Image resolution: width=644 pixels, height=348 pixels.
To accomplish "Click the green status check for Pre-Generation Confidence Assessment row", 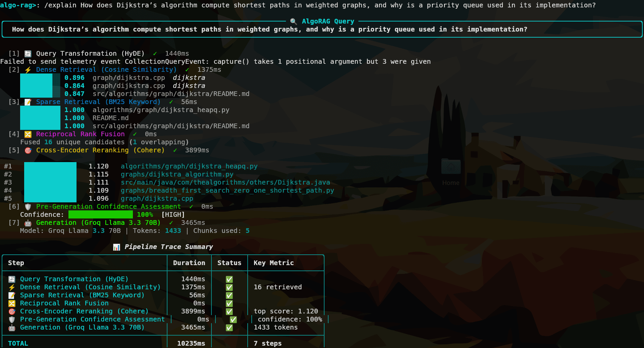I will pyautogui.click(x=233, y=319).
